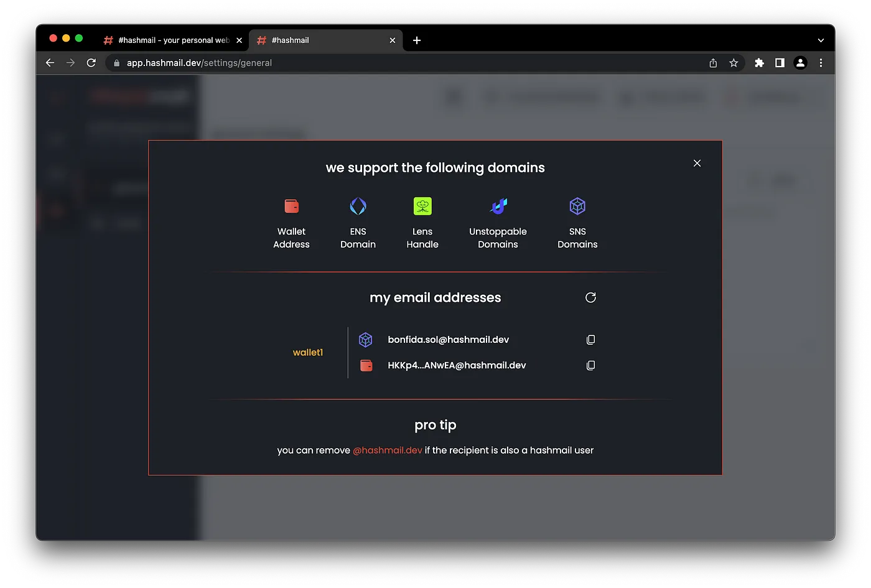The image size is (871, 588).
Task: Click the Lens Handle icon
Action: (x=422, y=206)
